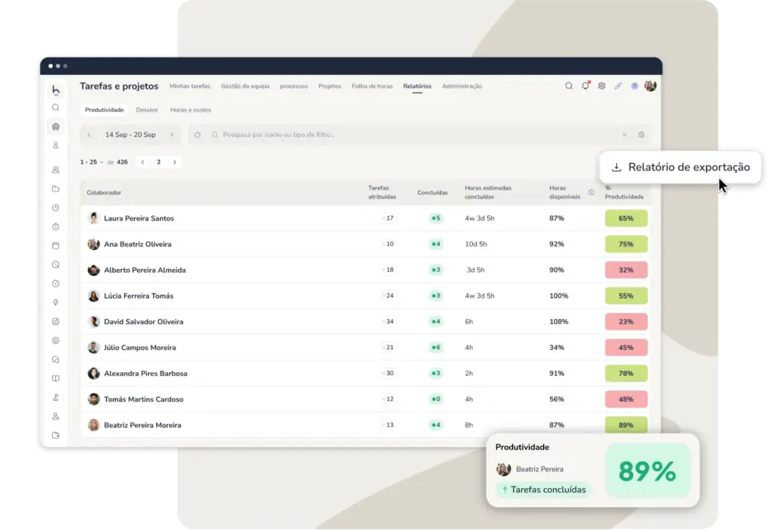776x532 pixels.
Task: Open the single person icon in sidebar
Action: [x=56, y=146]
